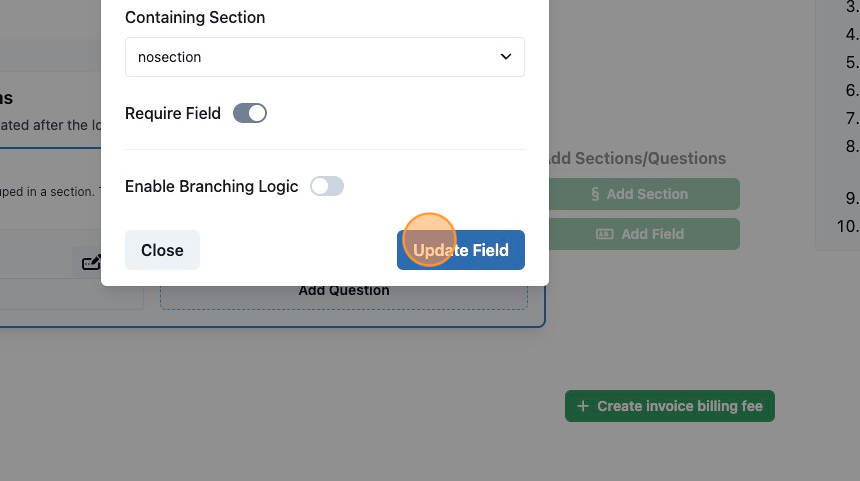Click Create invoice billing fee button
Screen dimensions: 860x481
point(670,406)
